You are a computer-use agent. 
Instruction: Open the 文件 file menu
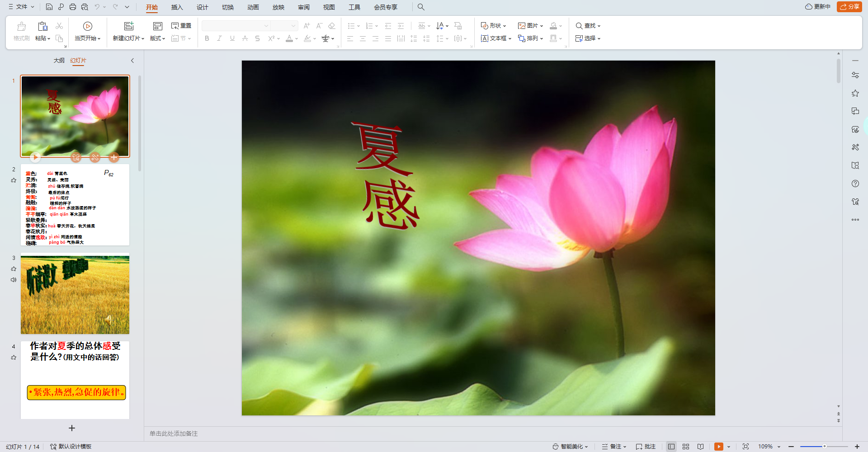pyautogui.click(x=21, y=7)
